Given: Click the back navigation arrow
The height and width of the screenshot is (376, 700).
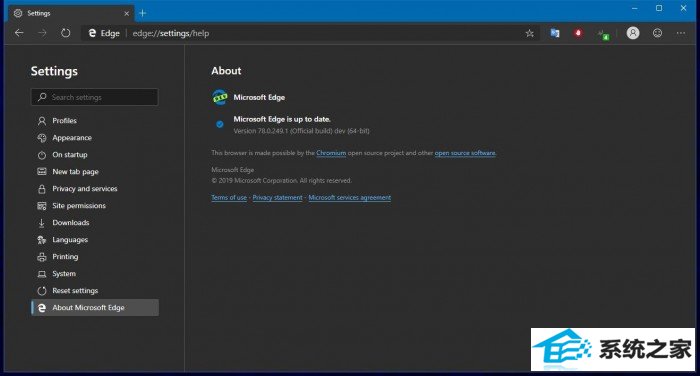Looking at the screenshot, I should [x=19, y=33].
